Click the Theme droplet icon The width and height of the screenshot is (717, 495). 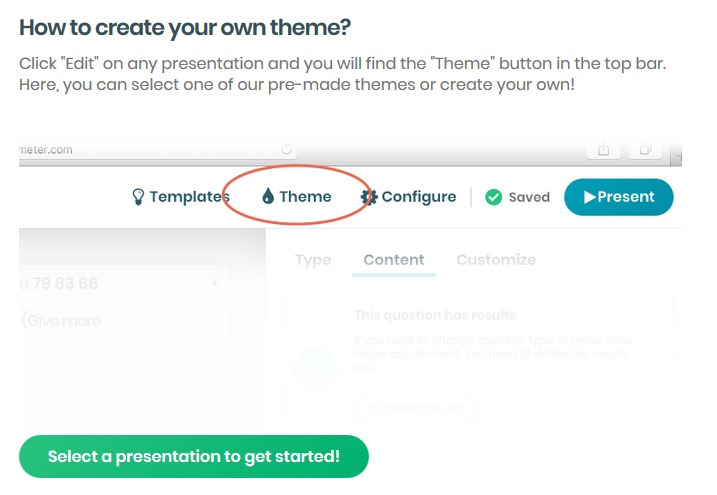click(267, 197)
